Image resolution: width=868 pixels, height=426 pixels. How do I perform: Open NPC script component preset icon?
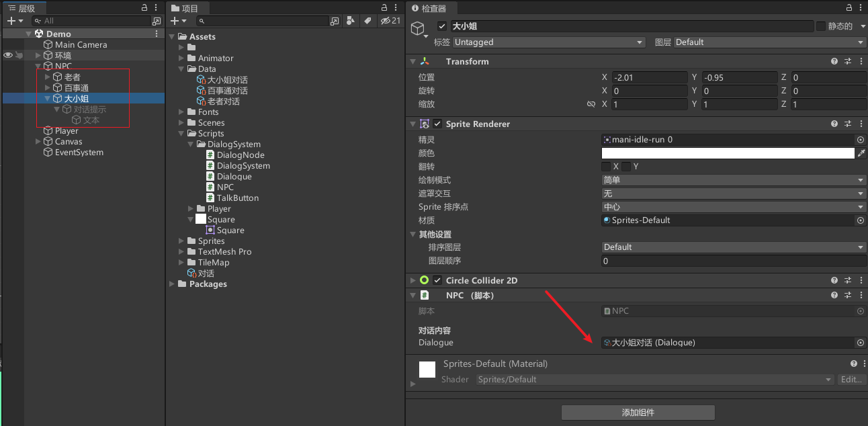coord(848,296)
